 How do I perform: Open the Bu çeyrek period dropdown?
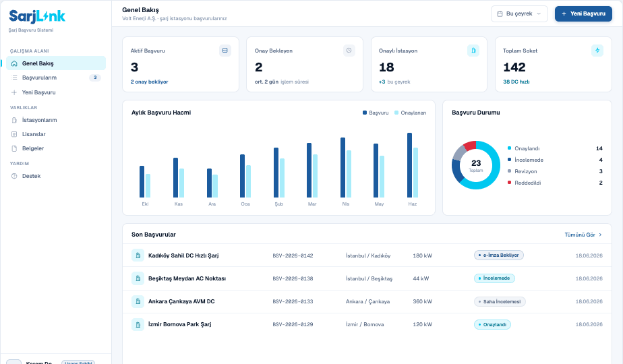[x=519, y=13]
